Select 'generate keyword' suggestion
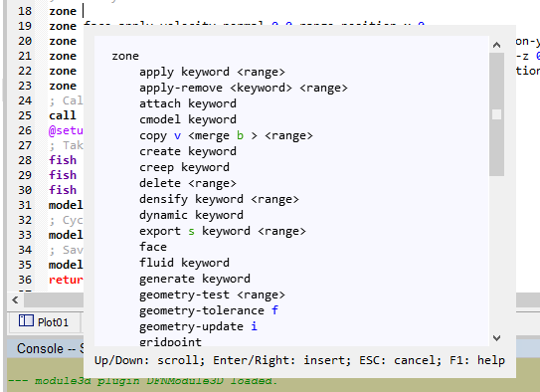540x392 pixels. 195,279
